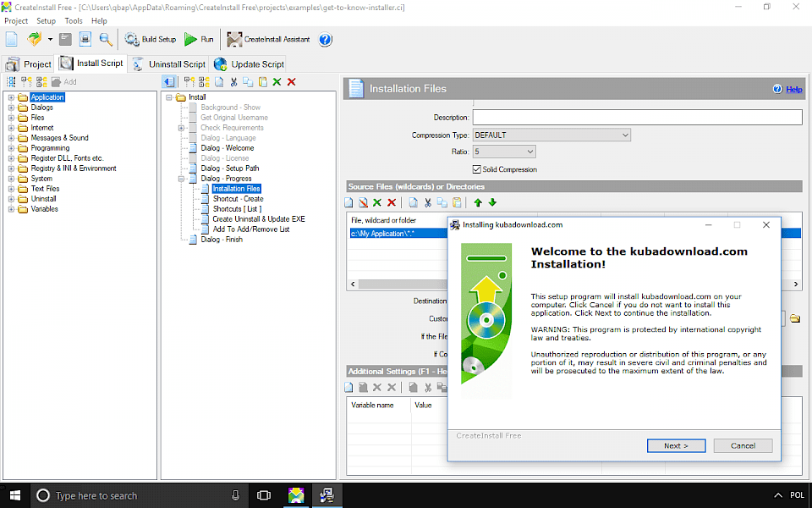
Task: Open the Setup menu
Action: click(46, 20)
